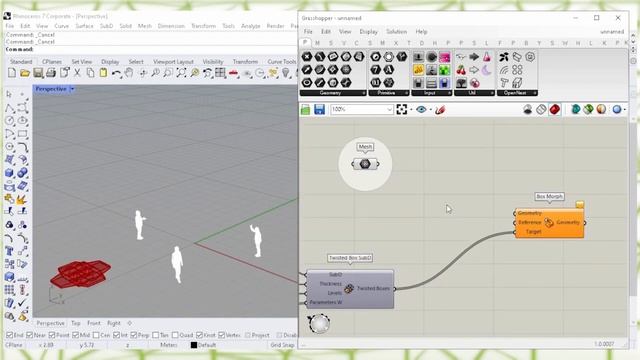Screen dimensions: 640x360
Task: Open the eye preview settings dropdown arrow
Action: point(430,110)
